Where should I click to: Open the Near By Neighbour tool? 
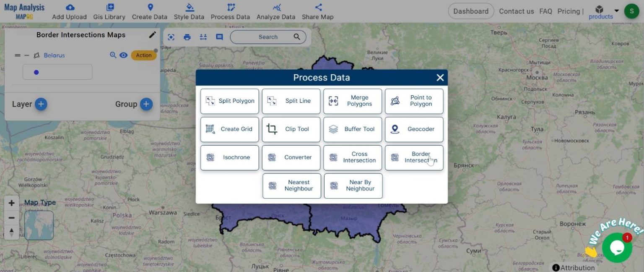353,186
